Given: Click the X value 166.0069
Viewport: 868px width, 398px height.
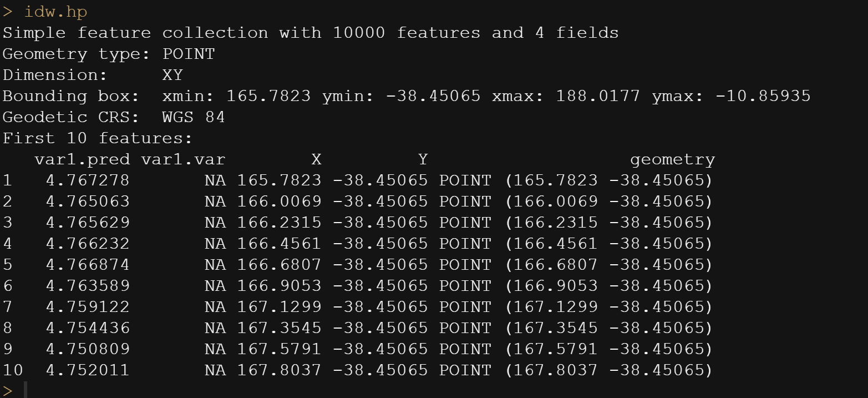Looking at the screenshot, I should (279, 201).
